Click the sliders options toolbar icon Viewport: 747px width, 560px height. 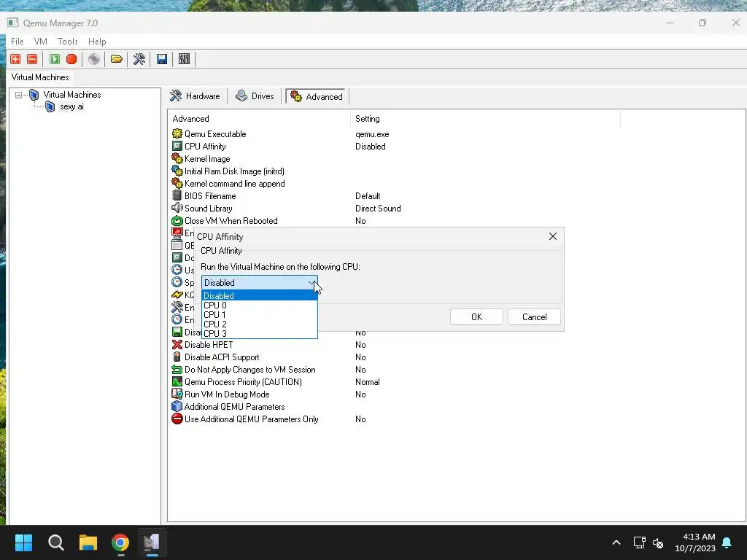point(184,59)
